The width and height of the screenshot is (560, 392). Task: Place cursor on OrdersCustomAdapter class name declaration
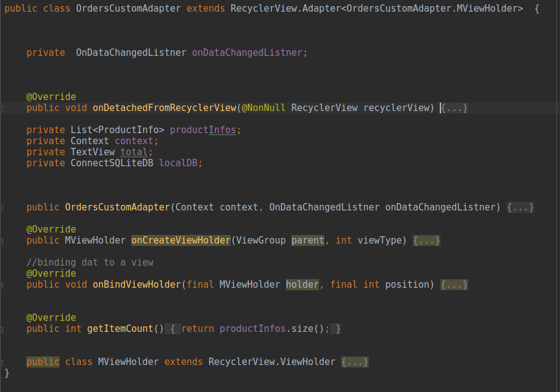[x=128, y=9]
